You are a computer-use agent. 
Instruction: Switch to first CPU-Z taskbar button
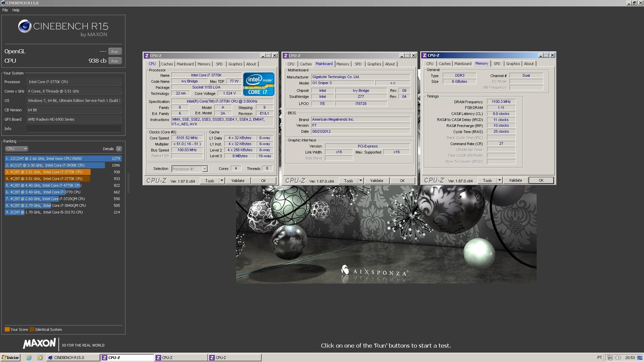[127, 358]
